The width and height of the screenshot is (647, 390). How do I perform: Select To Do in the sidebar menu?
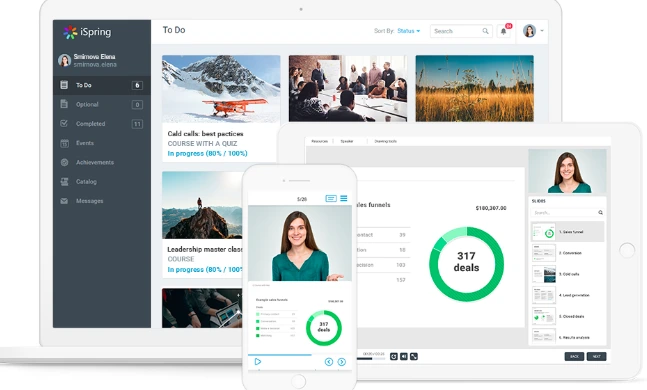click(102, 85)
